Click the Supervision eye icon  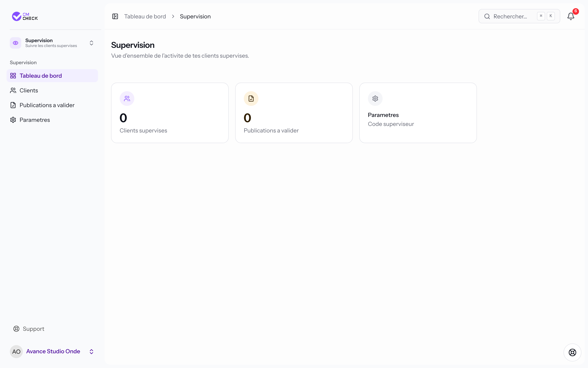click(x=16, y=43)
